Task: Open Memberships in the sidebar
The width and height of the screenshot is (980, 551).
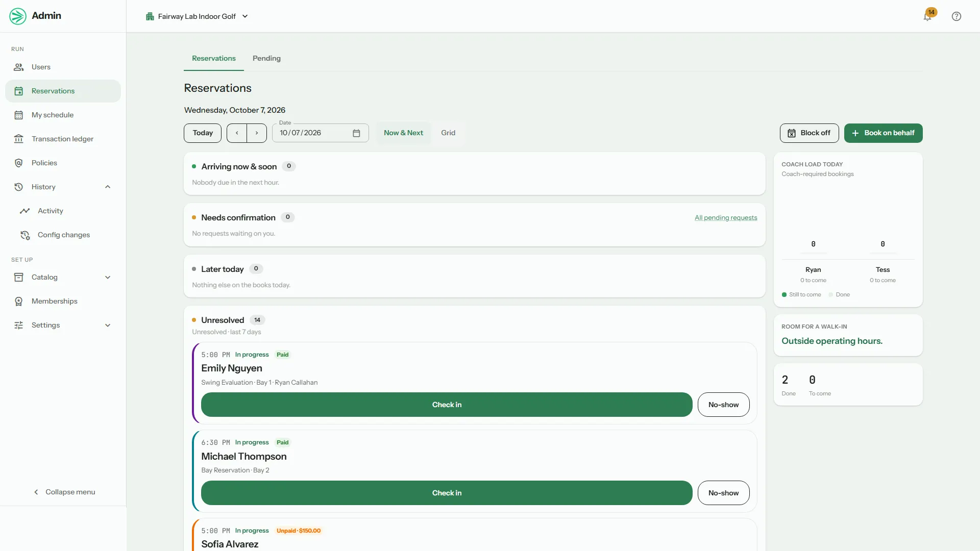Action: click(63, 301)
